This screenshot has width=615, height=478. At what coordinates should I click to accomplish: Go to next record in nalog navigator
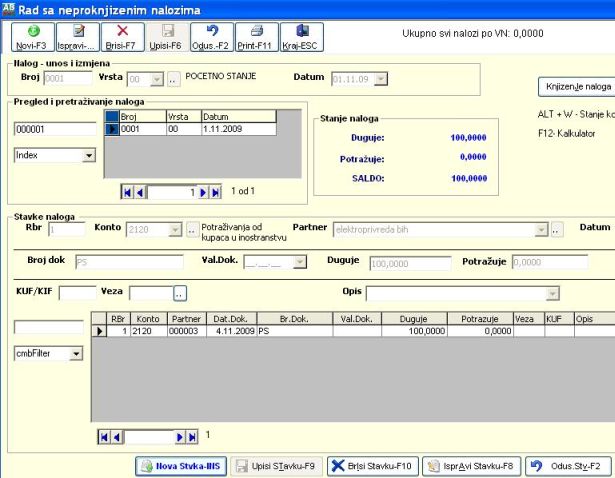pos(202,190)
